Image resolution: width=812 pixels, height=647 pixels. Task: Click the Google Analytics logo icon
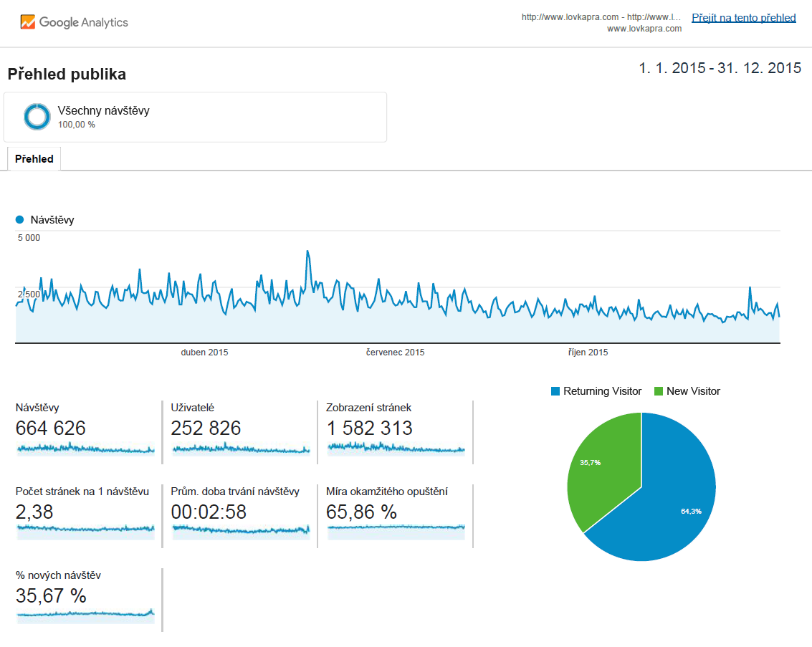[28, 22]
